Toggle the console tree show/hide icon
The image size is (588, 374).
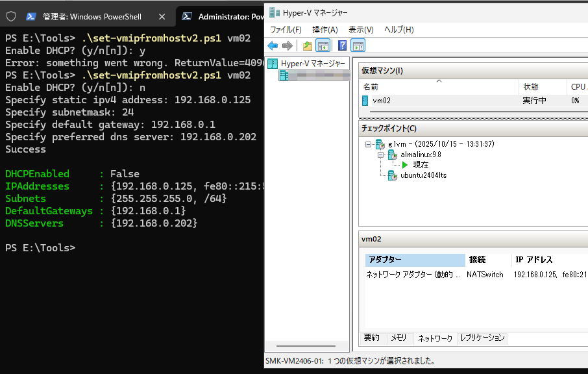tap(323, 45)
